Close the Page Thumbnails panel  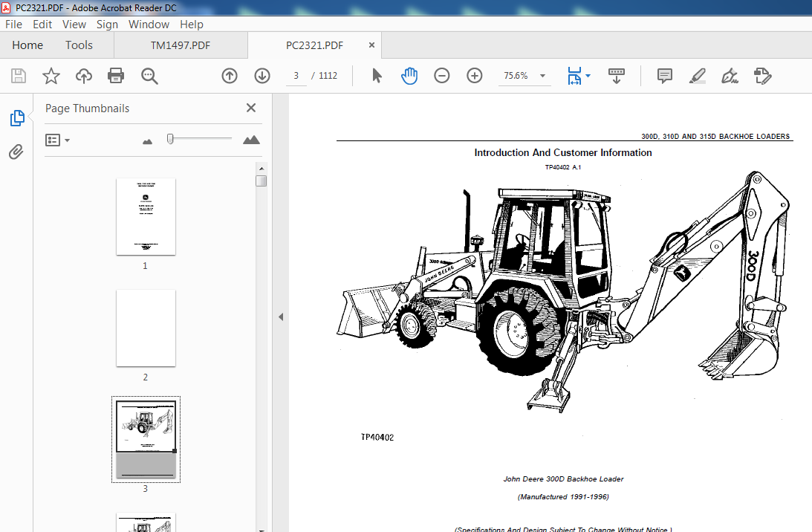point(251,108)
